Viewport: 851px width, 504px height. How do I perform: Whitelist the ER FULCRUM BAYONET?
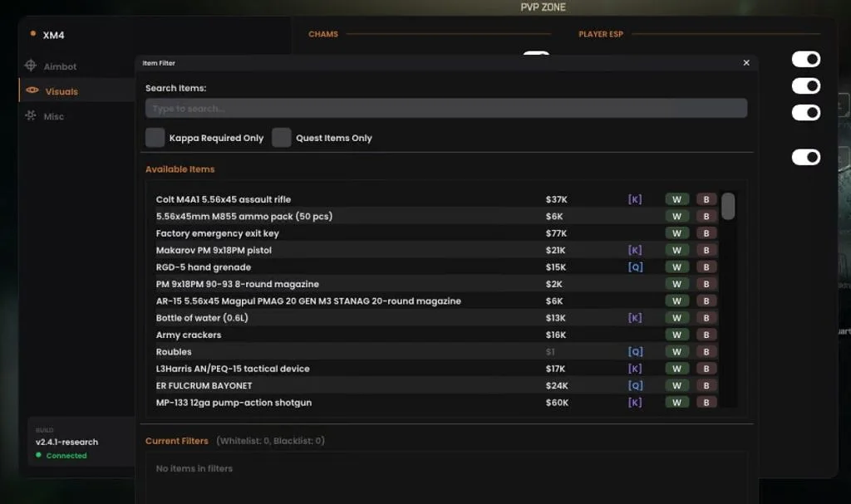coord(676,385)
